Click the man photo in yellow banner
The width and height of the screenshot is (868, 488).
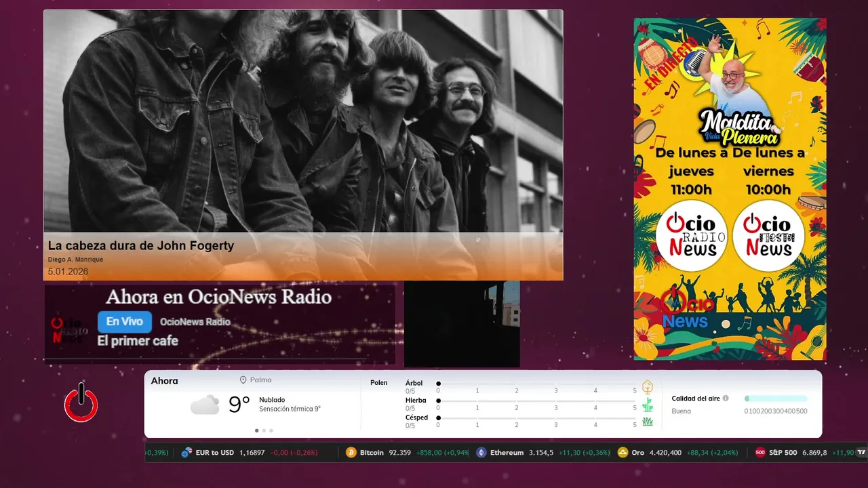(x=732, y=76)
